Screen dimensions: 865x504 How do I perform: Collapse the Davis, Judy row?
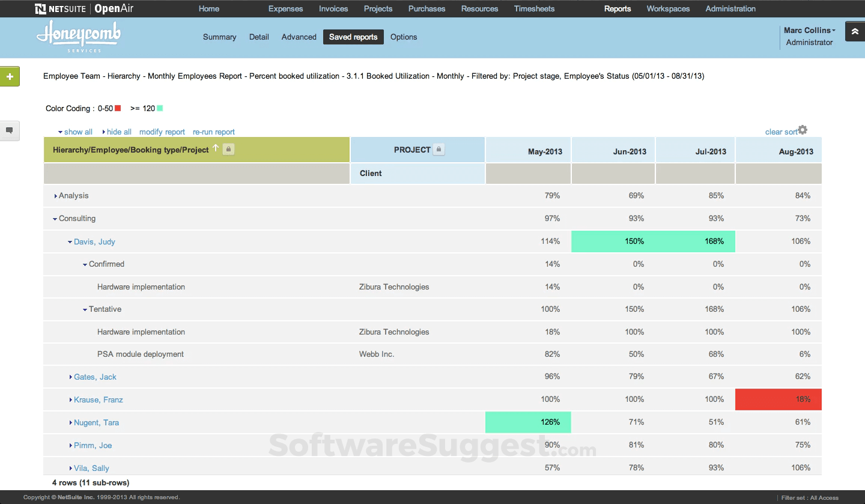[x=70, y=241]
